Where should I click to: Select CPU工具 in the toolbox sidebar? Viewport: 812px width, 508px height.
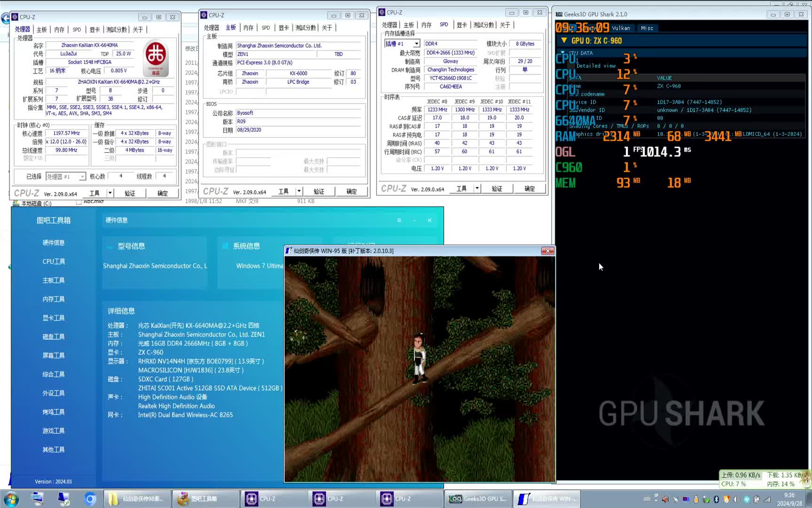point(54,262)
